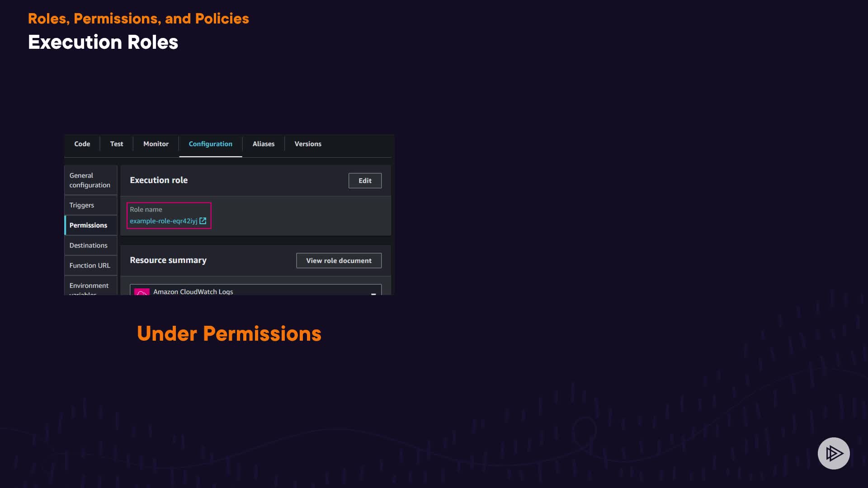The width and height of the screenshot is (868, 488).
Task: Select Permissions in the side menu
Action: pos(88,225)
